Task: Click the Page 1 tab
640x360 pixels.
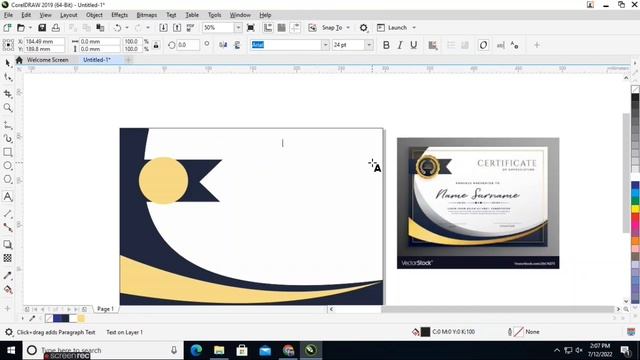Action: 105,309
